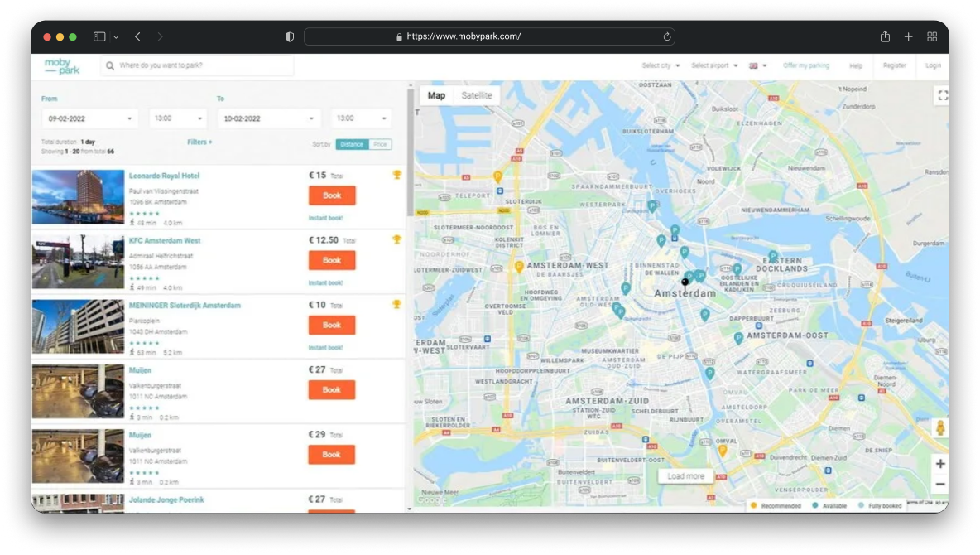Screen dimensions: 980x555
Task: Open the From time dropdown
Action: click(x=178, y=118)
